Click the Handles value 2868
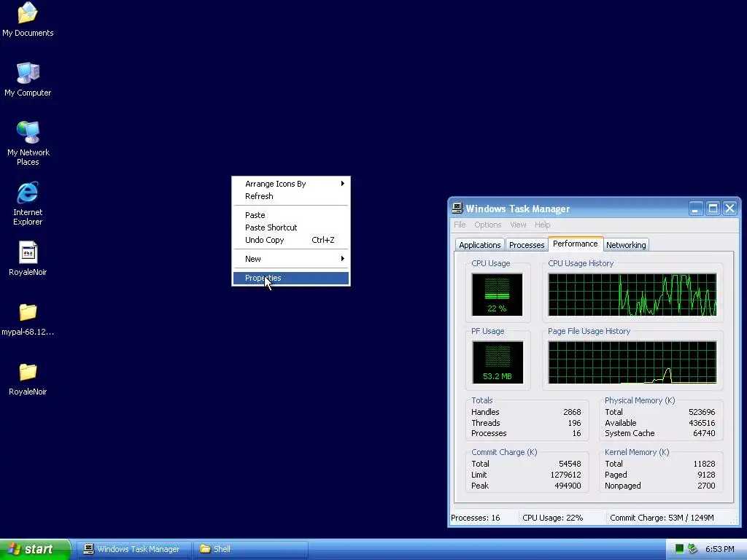 [572, 412]
